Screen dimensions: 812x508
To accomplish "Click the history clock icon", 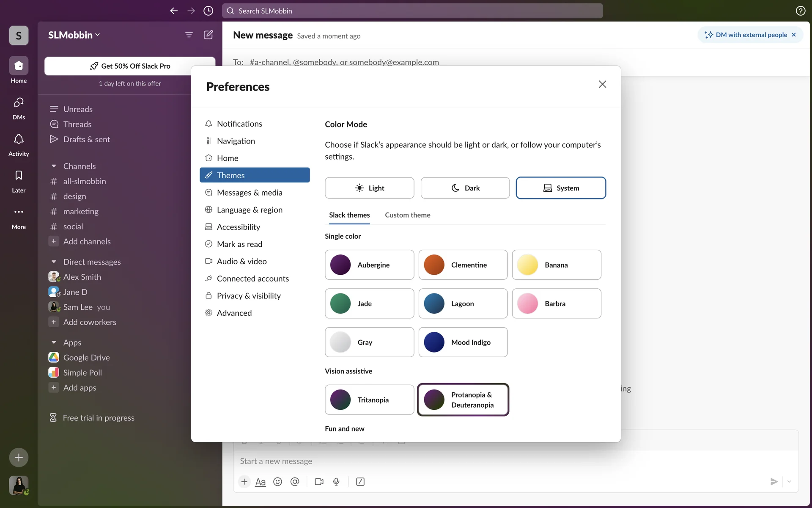I will click(208, 11).
